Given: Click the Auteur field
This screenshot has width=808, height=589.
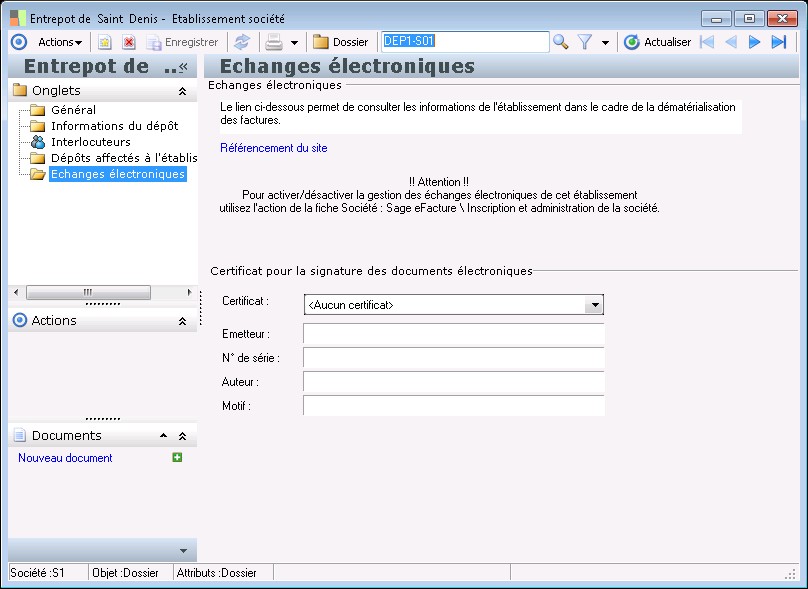Looking at the screenshot, I should click(x=453, y=382).
